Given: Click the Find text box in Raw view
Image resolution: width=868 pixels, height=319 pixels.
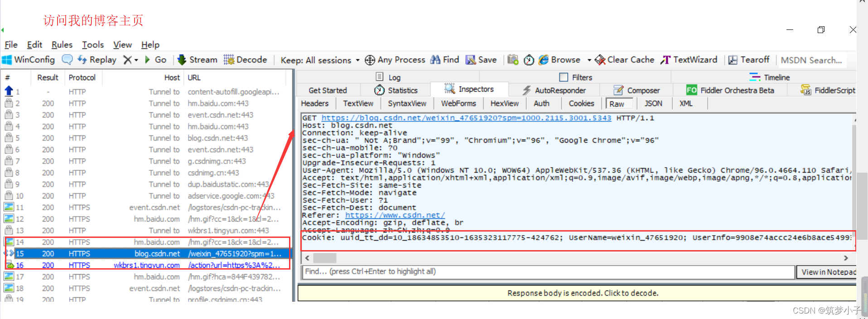Looking at the screenshot, I should tap(548, 271).
